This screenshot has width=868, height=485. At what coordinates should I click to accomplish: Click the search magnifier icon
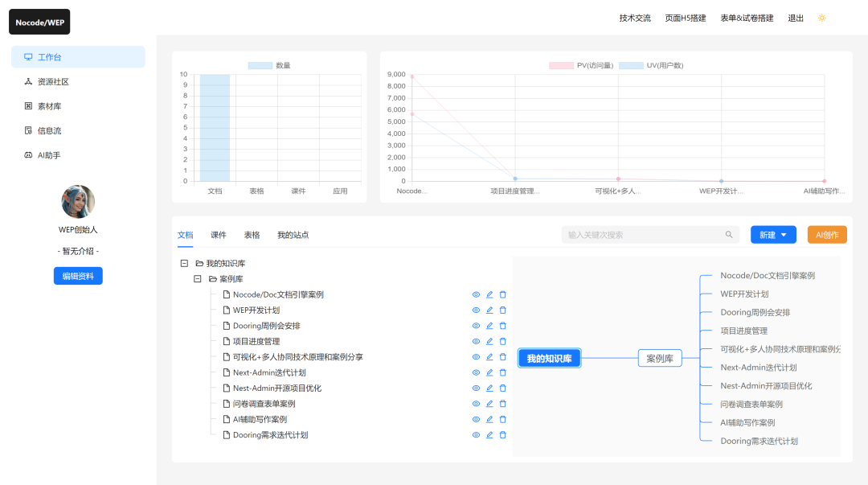click(729, 235)
